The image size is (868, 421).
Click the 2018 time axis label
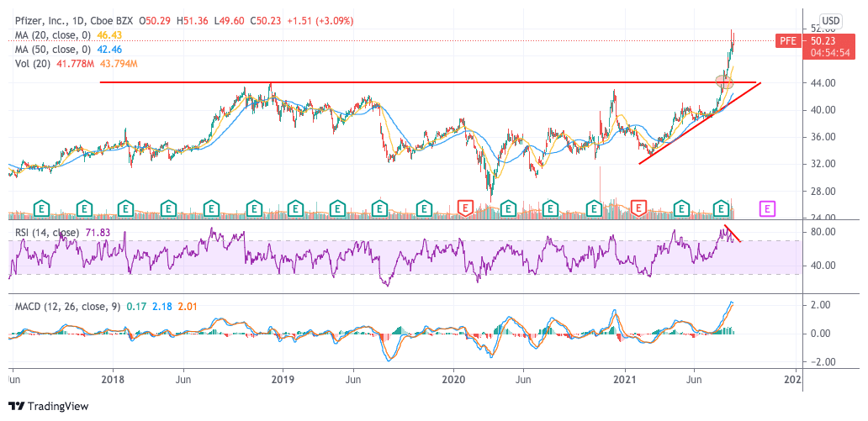(113, 380)
